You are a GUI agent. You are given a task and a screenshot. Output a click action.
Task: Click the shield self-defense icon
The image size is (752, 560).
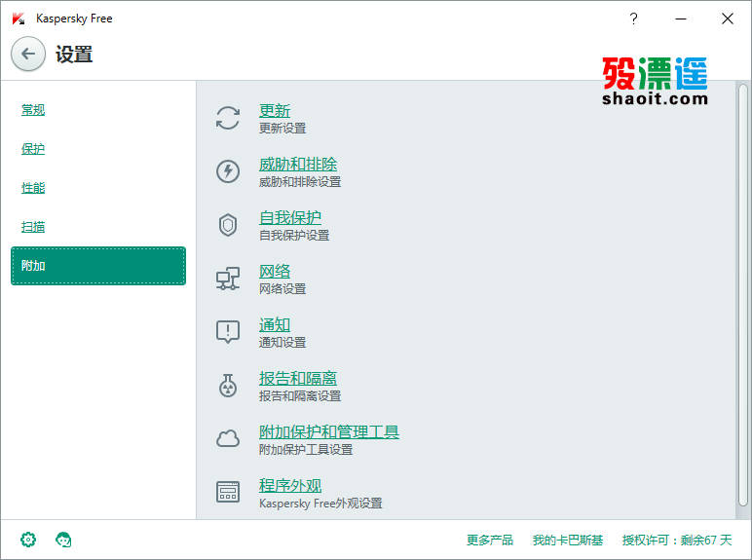228,224
